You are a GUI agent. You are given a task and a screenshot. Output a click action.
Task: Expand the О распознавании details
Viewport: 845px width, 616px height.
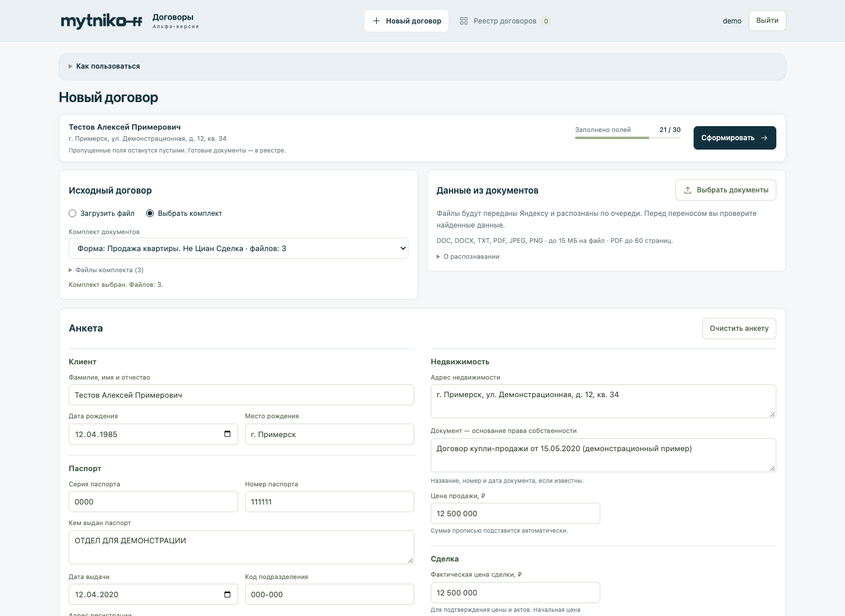pos(468,256)
